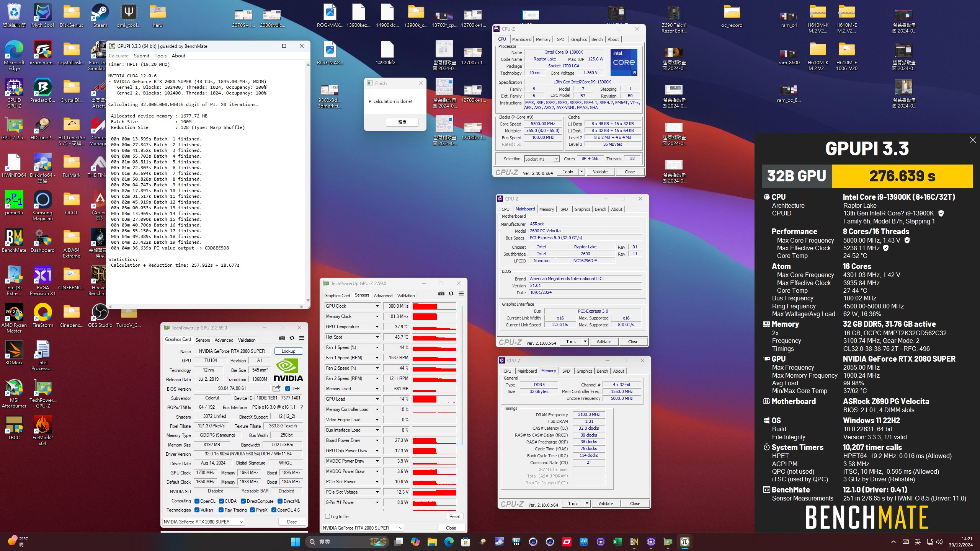This screenshot has width=980, height=551.
Task: Toggle Ray Tracing checkbox in GPU-Z
Action: (221, 510)
